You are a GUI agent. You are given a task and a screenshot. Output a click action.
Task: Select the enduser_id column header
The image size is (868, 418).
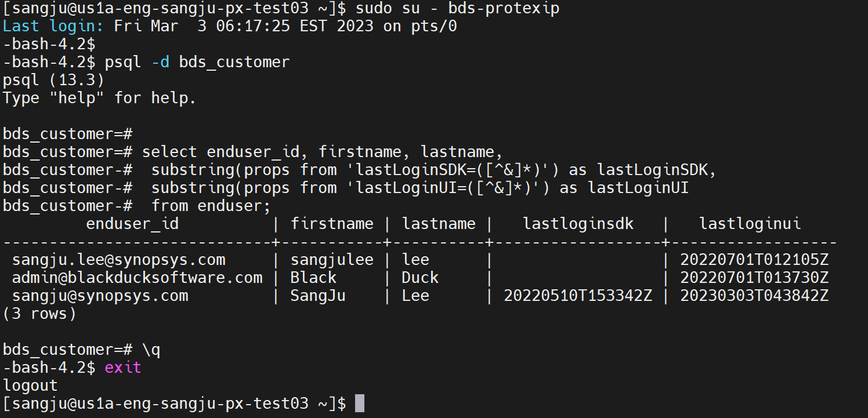(132, 224)
